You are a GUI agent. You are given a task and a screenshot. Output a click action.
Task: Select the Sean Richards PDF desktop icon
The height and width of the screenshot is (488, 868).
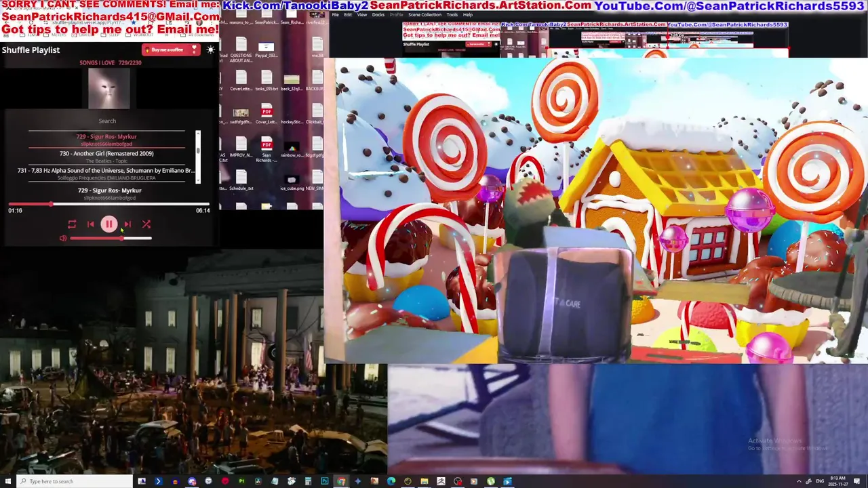(267, 150)
